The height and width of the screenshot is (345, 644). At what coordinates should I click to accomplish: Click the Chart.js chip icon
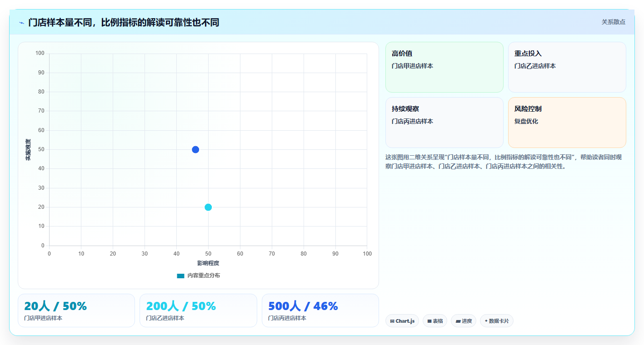(392, 321)
